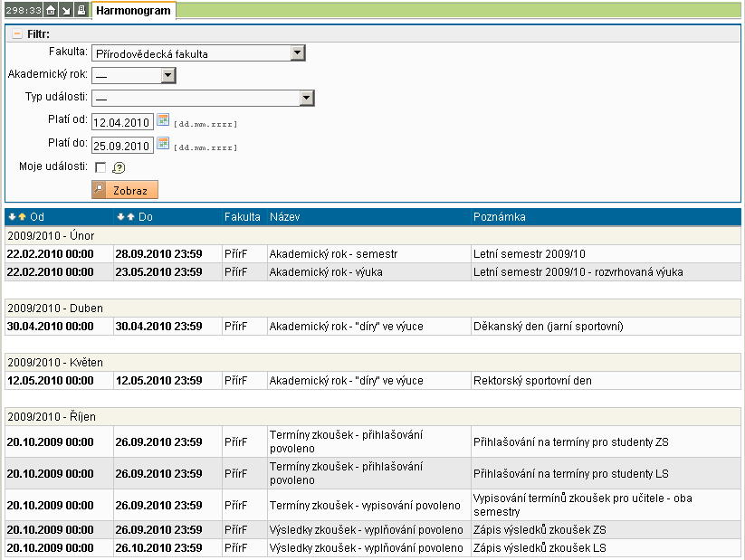Open calendar picker for Platí od
745x560 pixels.
[x=163, y=120]
